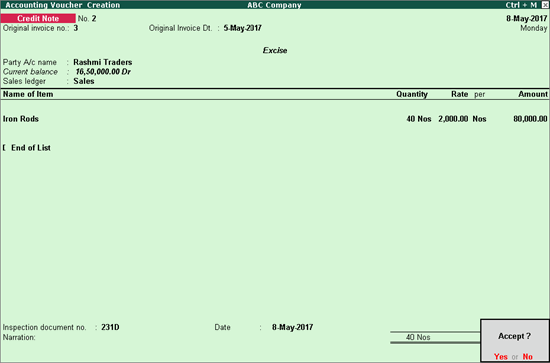The image size is (550, 363).
Task: Click the Current balance 16,50,000.00 Dr value
Action: [x=103, y=72]
